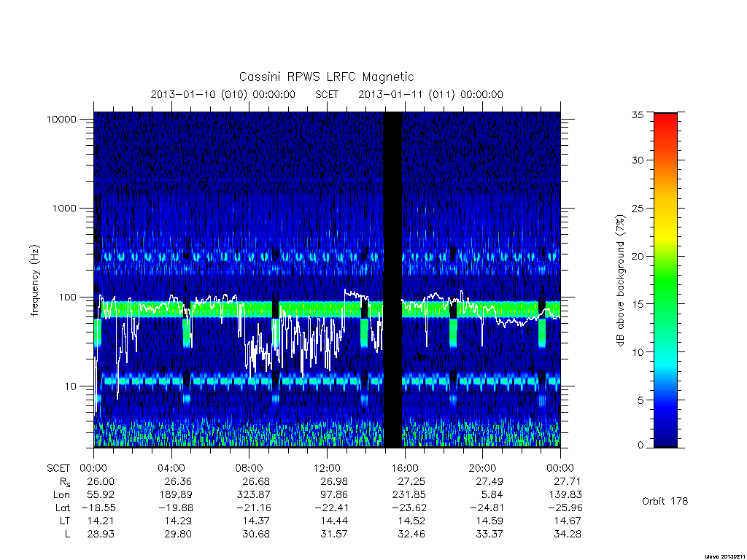
Task: Click the L value 33.37
Action: tap(489, 534)
